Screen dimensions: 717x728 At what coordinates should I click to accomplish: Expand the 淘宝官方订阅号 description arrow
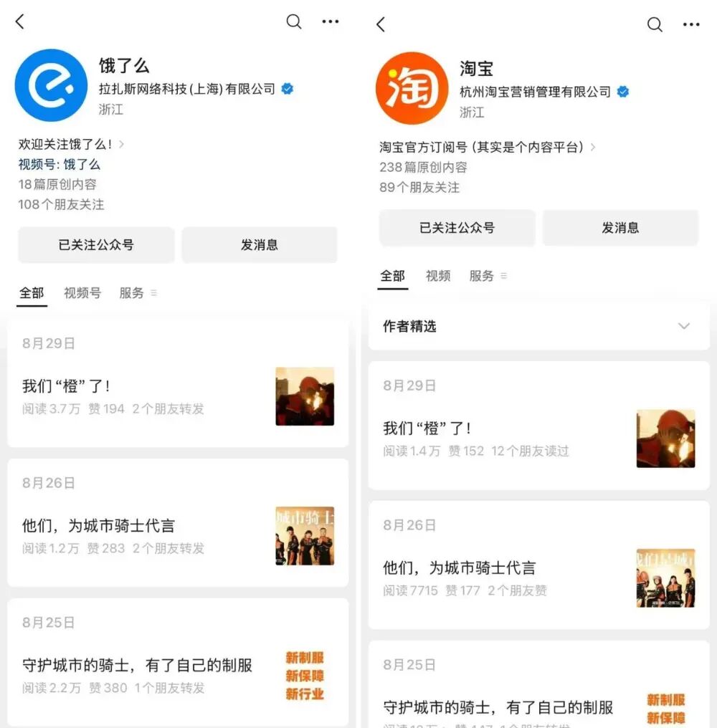[592, 147]
